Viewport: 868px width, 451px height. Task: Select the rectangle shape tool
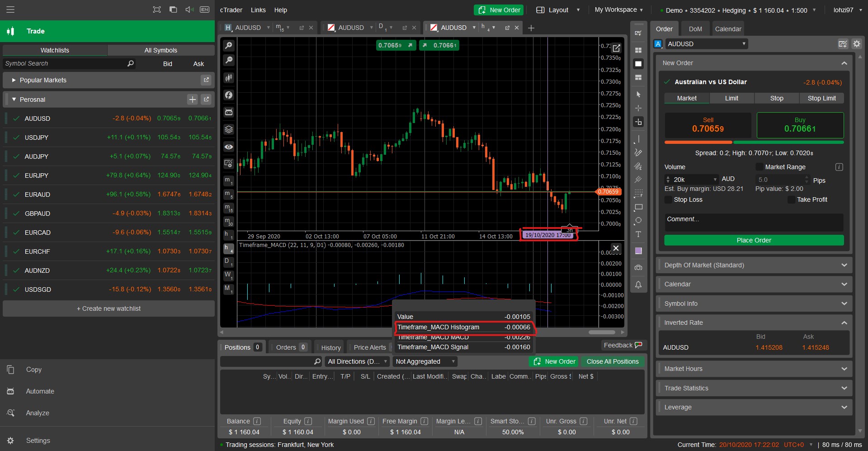pos(638,207)
